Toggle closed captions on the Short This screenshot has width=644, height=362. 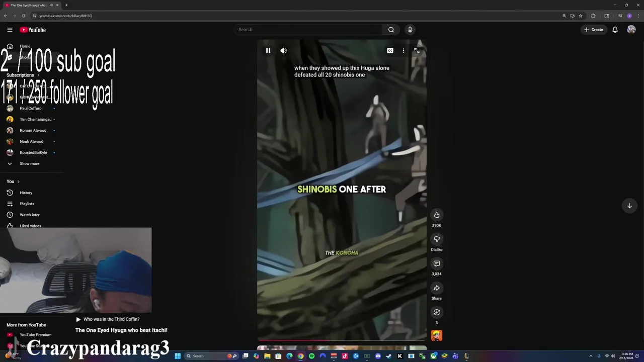[x=390, y=51]
